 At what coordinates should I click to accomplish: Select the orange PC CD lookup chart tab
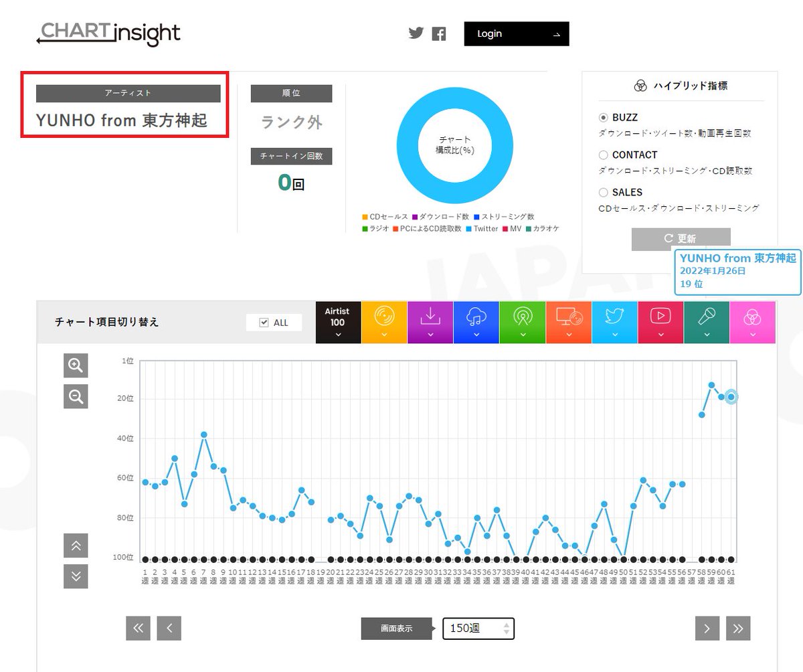point(568,323)
